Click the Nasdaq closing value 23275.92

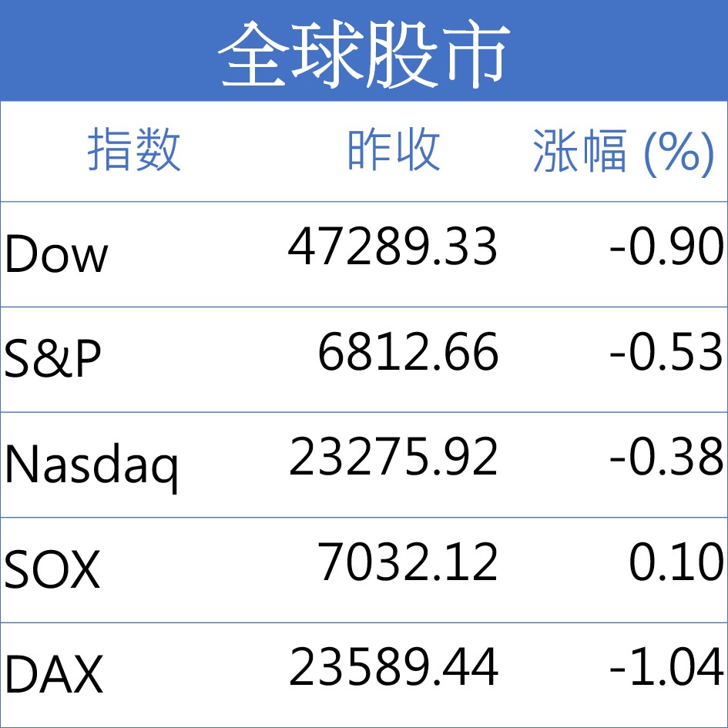[393, 458]
